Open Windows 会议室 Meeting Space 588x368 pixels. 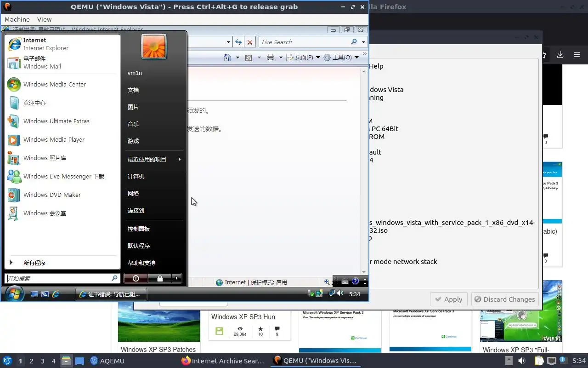click(62, 213)
